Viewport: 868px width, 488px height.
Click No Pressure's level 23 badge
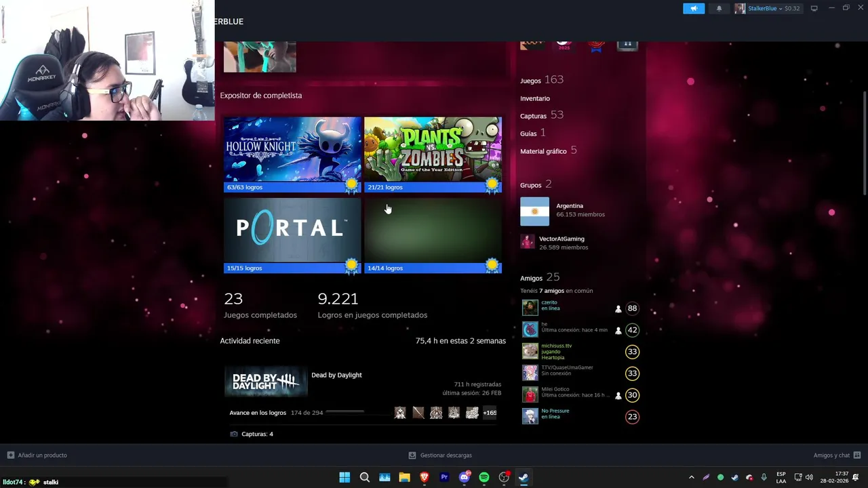click(632, 417)
